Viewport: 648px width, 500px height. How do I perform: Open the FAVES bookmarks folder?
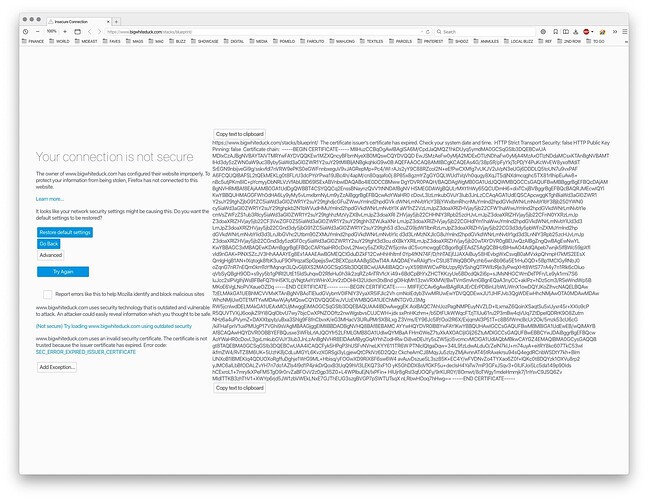[x=112, y=41]
